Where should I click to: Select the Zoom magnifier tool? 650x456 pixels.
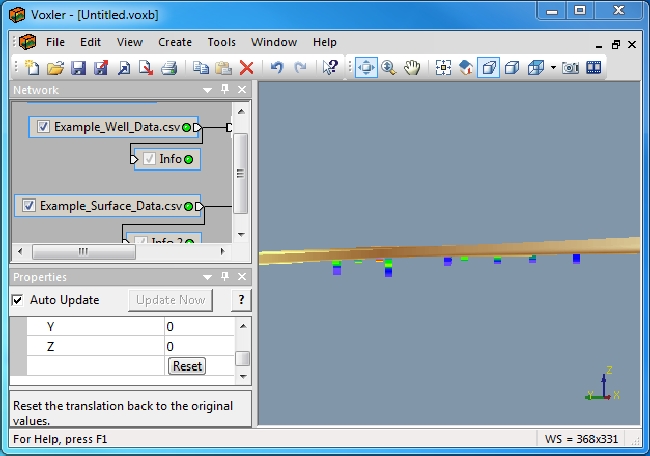point(389,68)
